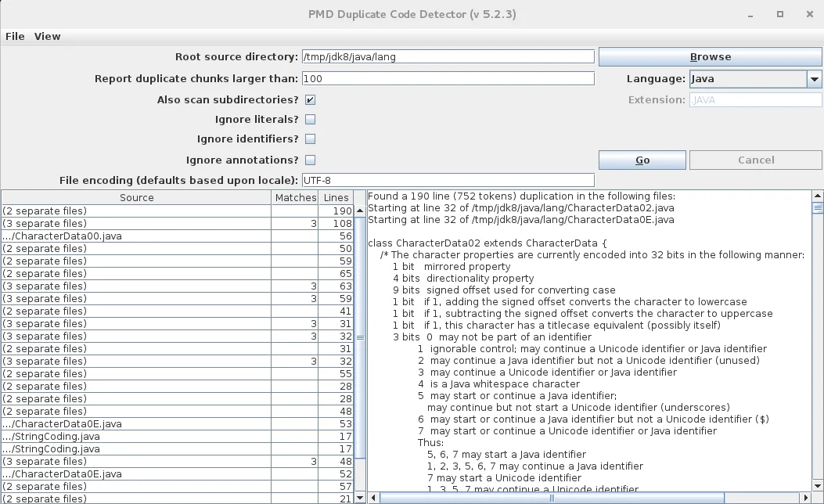The image size is (824, 504).
Task: Focus the File encoding input field
Action: tap(446, 180)
